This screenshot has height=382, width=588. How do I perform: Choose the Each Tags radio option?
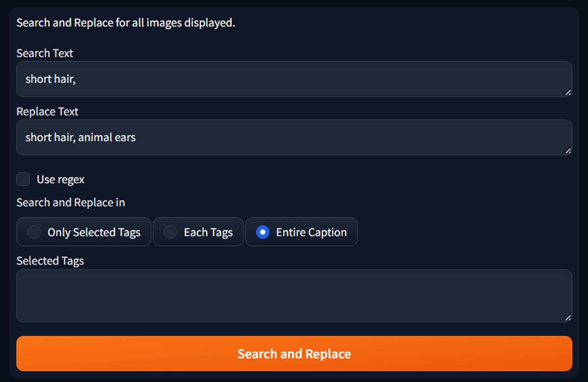(x=170, y=232)
